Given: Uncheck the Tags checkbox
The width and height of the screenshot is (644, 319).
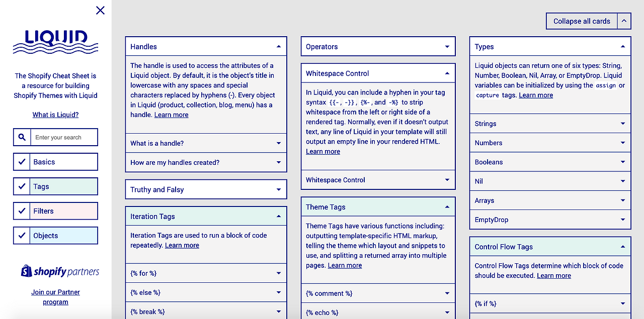Looking at the screenshot, I should 22,186.
